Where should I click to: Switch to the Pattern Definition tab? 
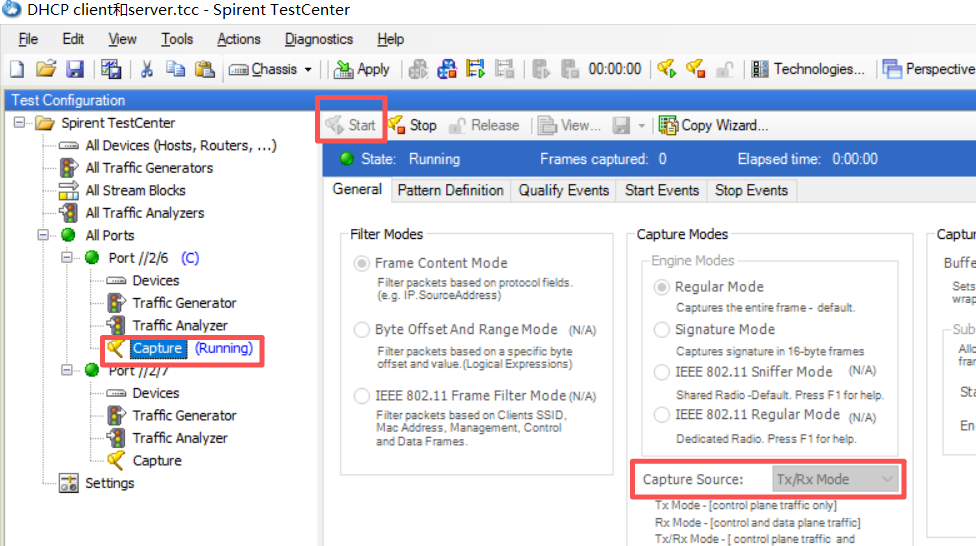(451, 191)
